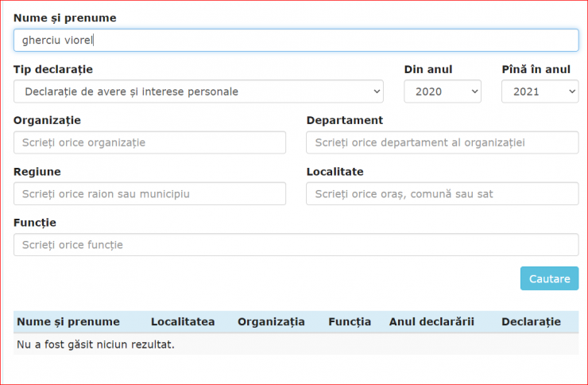Select the Departament input box
588x385 pixels.
(x=443, y=142)
